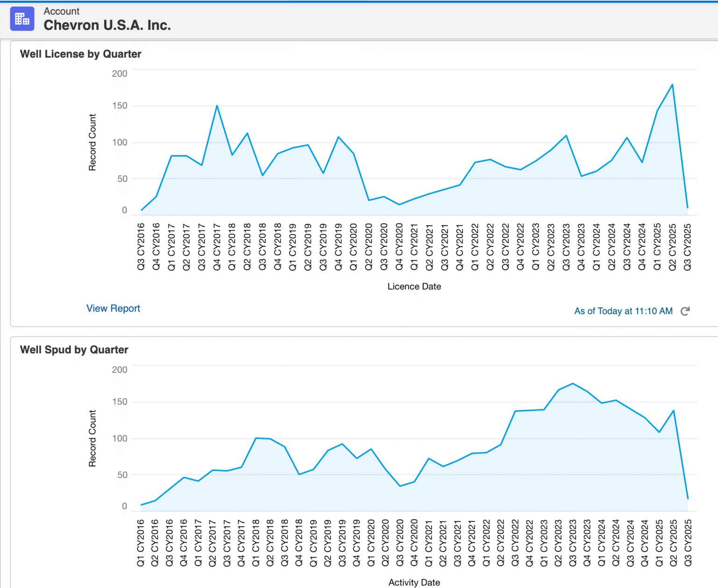This screenshot has width=718, height=588.
Task: Click the Licence Date axis label
Action: (414, 286)
